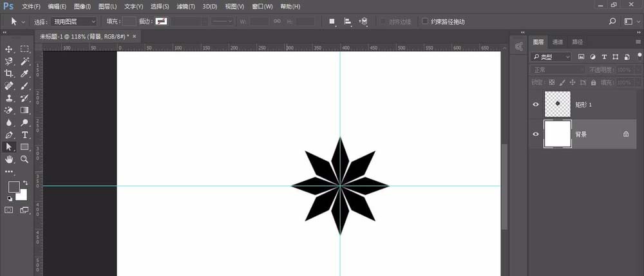Hide the 矩形 1 layer
Image resolution: width=644 pixels, height=276 pixels.
(536, 104)
